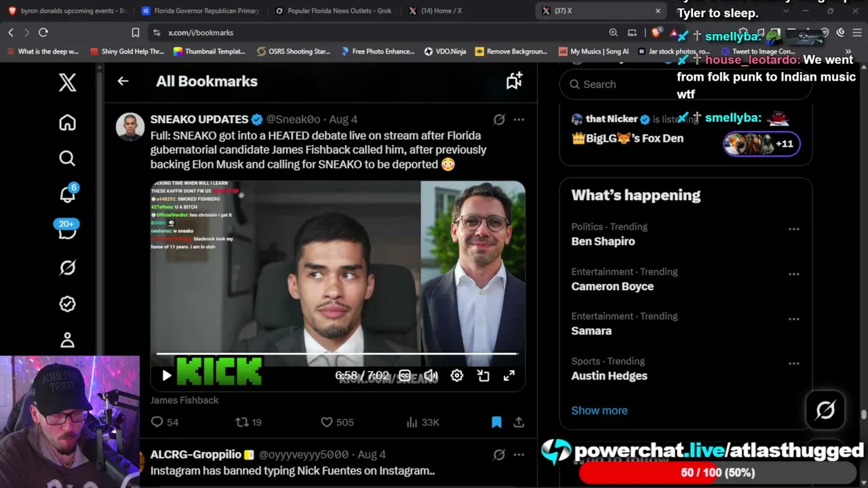Go to Home in X sidebar

point(67,123)
